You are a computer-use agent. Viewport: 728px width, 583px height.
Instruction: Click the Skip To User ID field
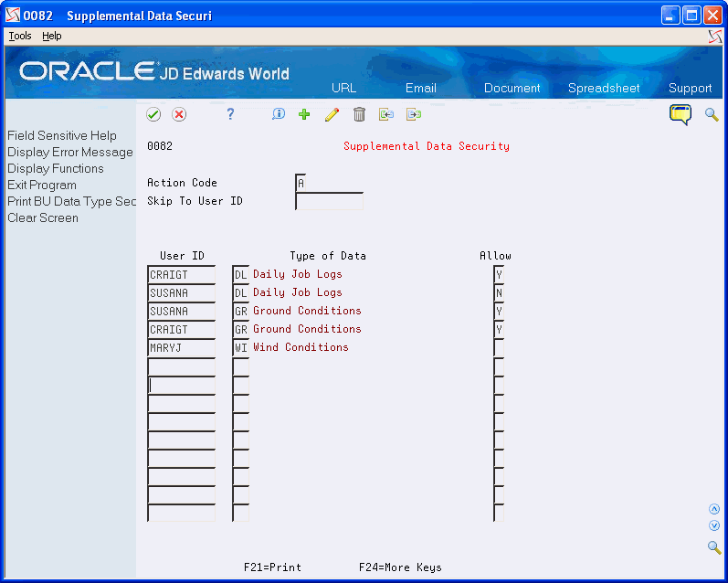coord(329,201)
